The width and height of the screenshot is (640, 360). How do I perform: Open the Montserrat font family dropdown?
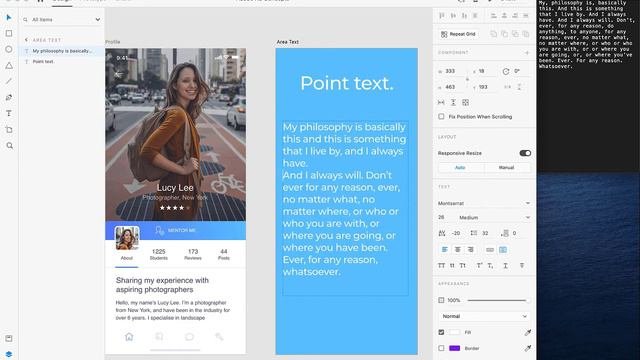484,203
